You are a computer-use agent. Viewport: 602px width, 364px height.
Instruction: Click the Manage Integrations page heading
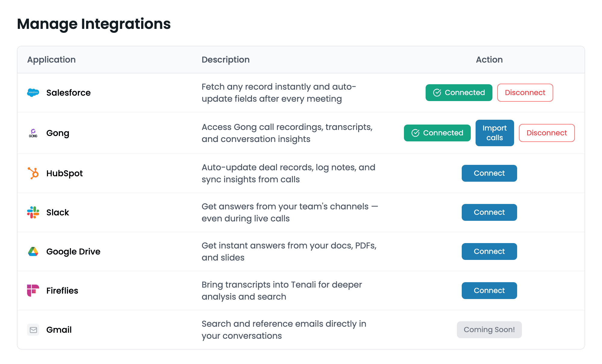94,24
